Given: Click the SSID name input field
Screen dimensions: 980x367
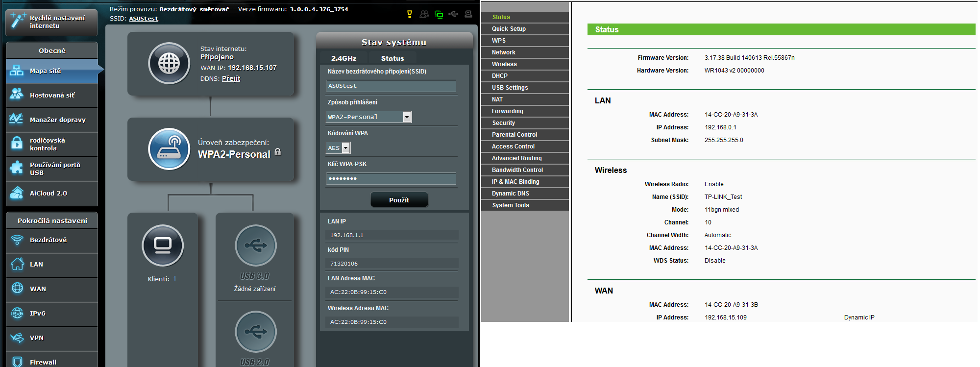Looking at the screenshot, I should point(391,86).
